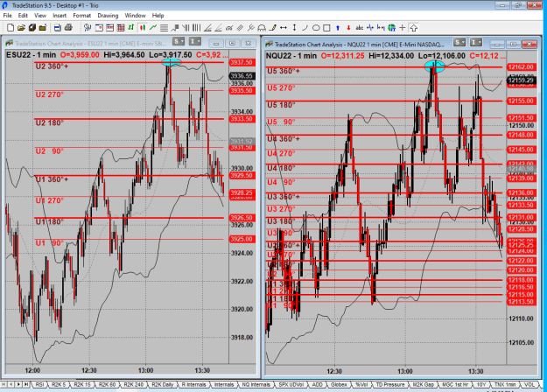
Task: Open the Edit menu
Action: click(23, 16)
